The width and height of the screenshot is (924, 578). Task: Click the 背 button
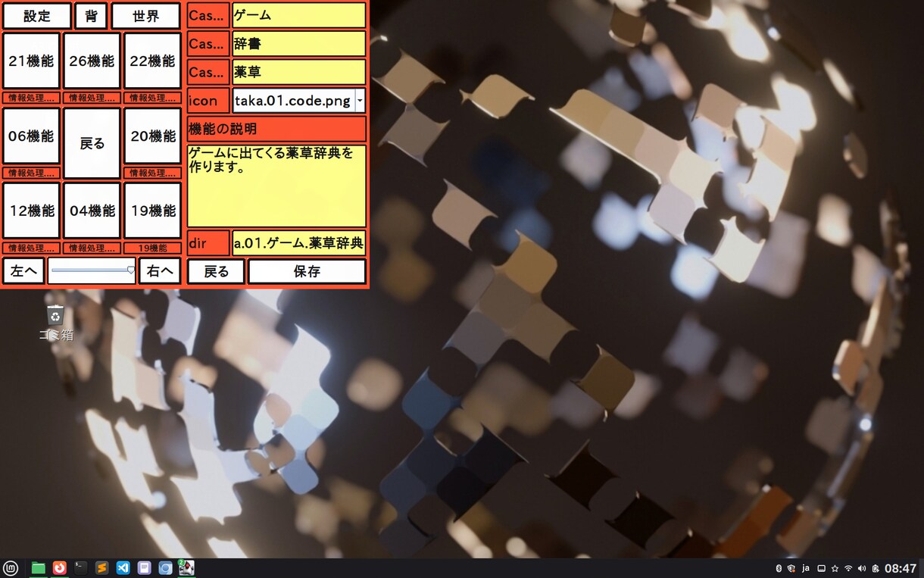point(91,16)
